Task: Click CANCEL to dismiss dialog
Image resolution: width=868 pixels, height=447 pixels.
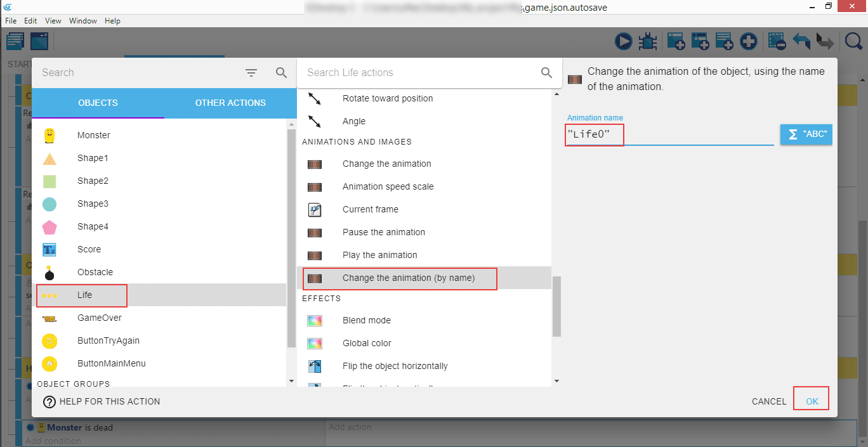Action: click(768, 401)
